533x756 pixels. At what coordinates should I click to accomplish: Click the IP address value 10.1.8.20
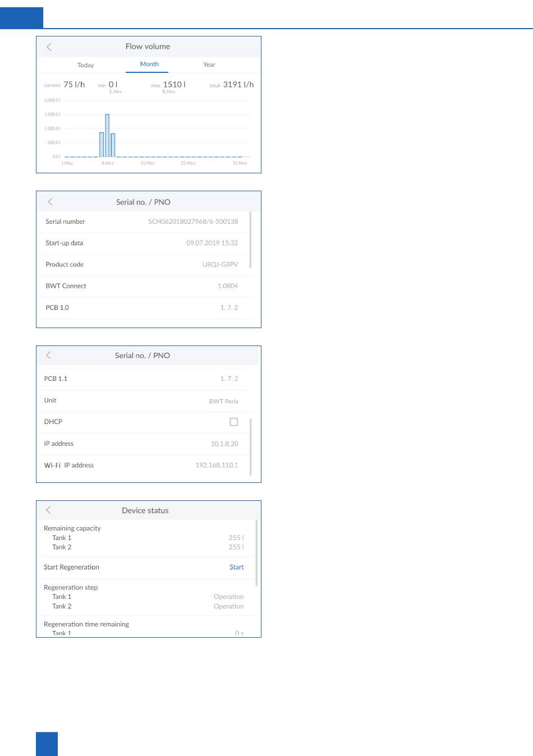click(224, 444)
